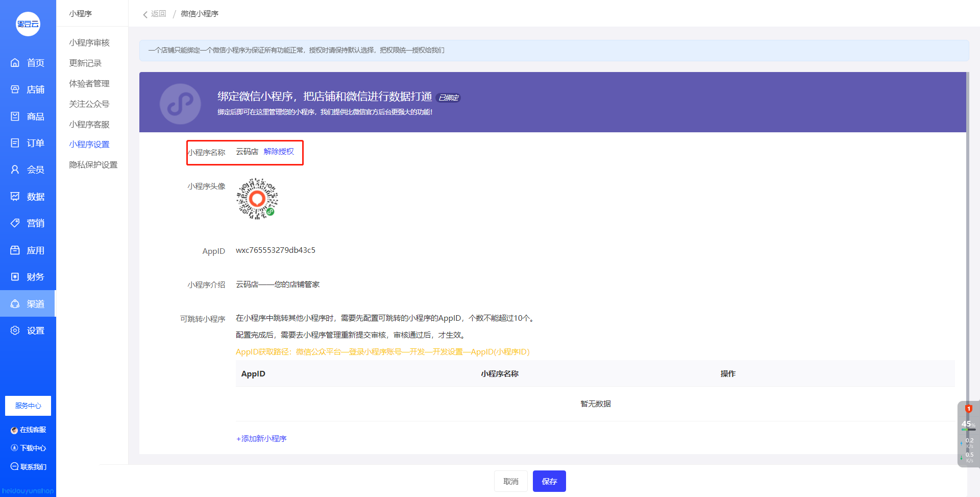Open 体验者管理 submenu item

89,83
